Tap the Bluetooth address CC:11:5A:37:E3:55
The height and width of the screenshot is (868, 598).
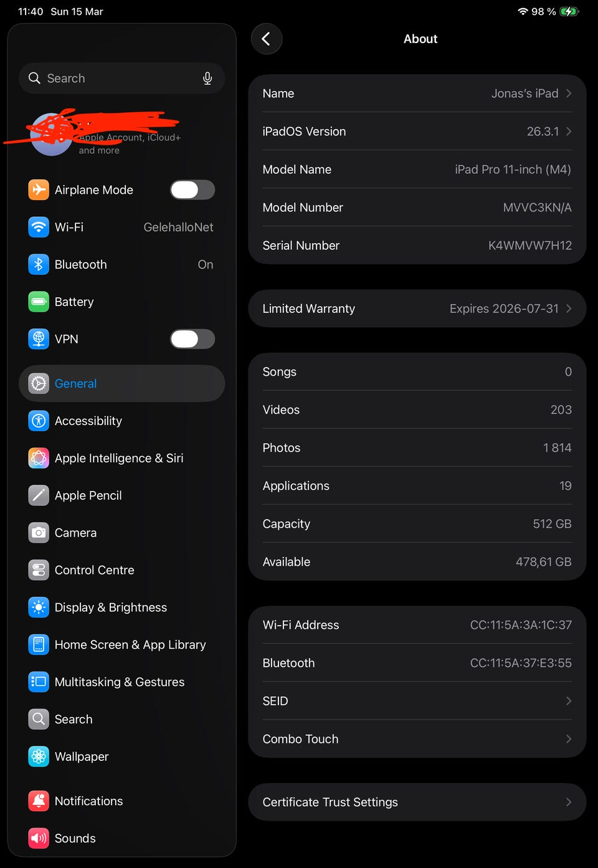coord(521,663)
